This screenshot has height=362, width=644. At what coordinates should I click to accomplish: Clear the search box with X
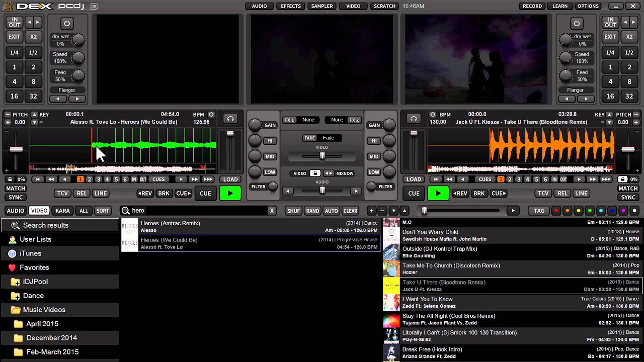coord(272,211)
